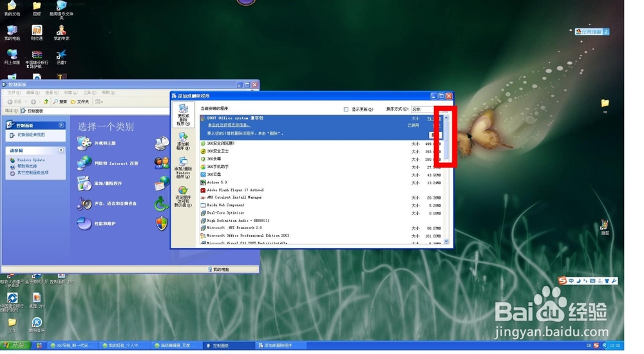644x354 pixels.
Task: Select 添加新程序 sidebar icon
Action: pos(183,140)
